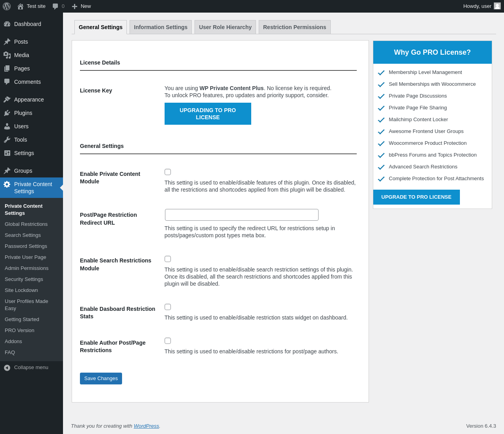Tick Enable Author Post/Page Restrictions checkbox

(x=168, y=341)
